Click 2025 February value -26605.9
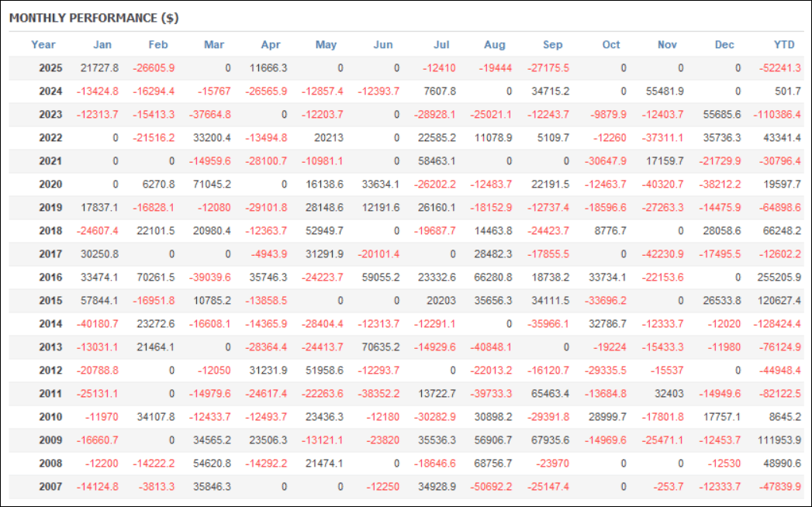812x507 pixels. tap(154, 68)
